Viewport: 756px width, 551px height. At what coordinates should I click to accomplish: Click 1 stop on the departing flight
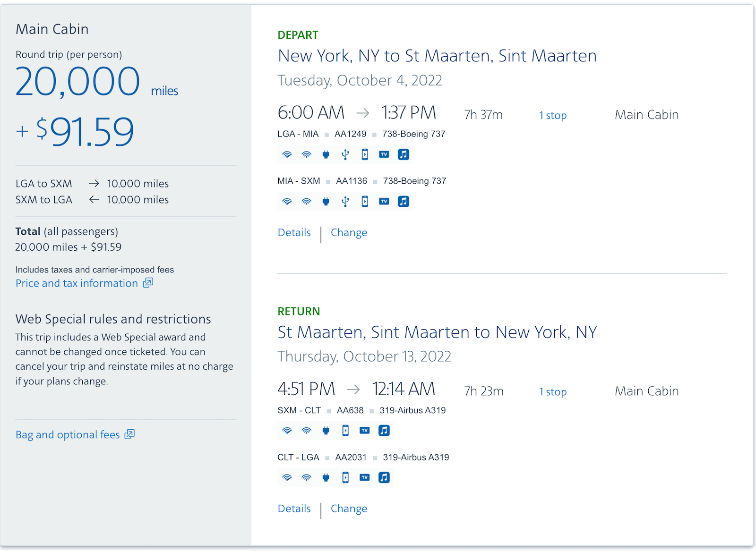[552, 115]
